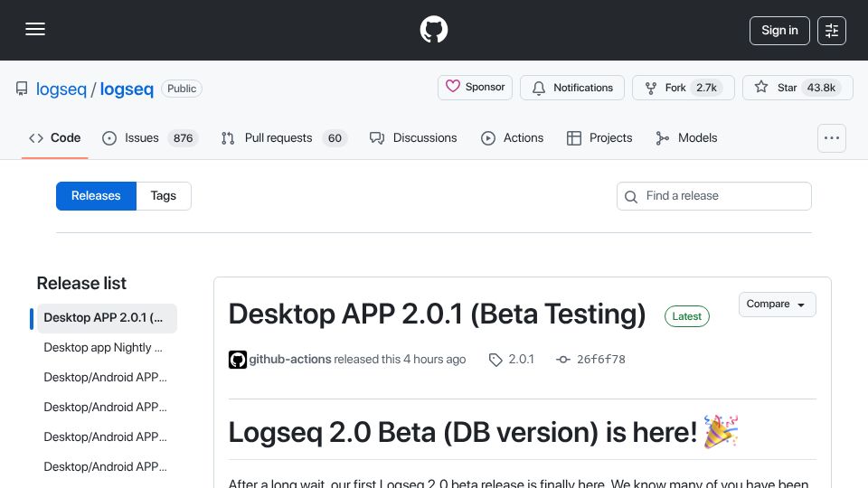
Task: Open the Compare dropdown
Action: pyautogui.click(x=778, y=305)
